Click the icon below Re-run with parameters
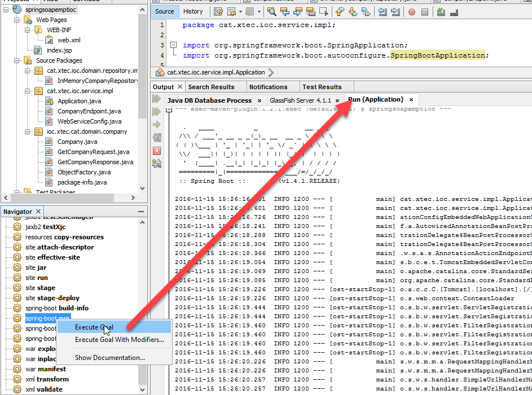The height and width of the screenshot is (395, 532). pyautogui.click(x=157, y=125)
